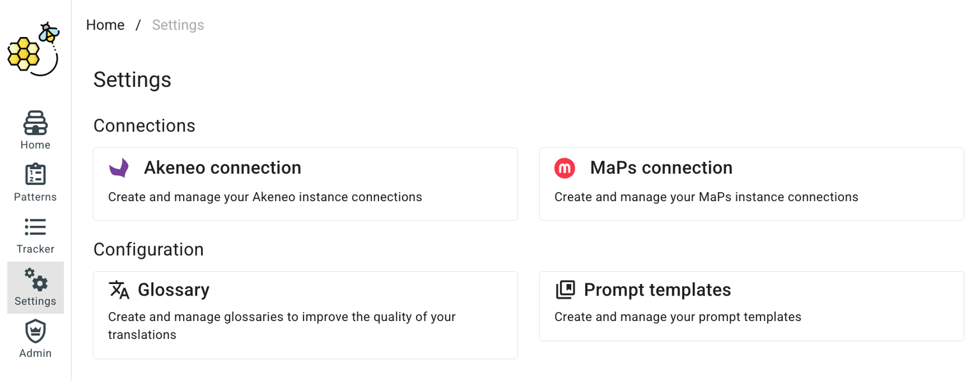Open Tracker via the list icon
This screenshot has width=980, height=381.
coord(35,227)
